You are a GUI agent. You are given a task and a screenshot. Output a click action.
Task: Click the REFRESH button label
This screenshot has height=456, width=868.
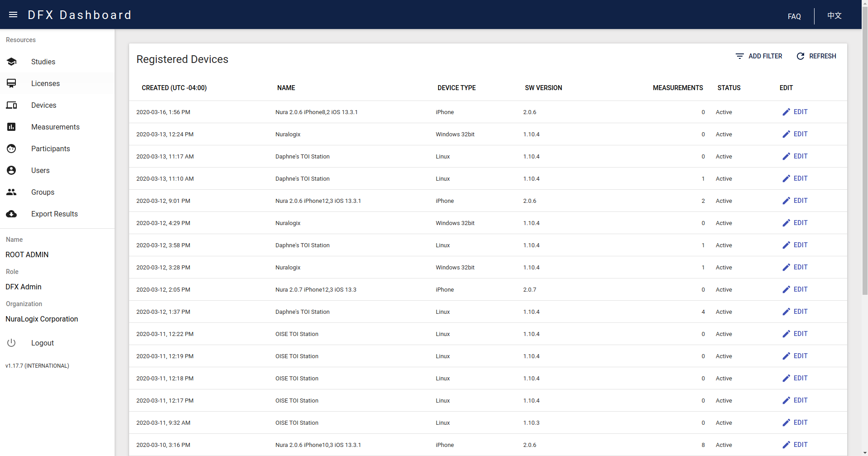[x=823, y=56]
